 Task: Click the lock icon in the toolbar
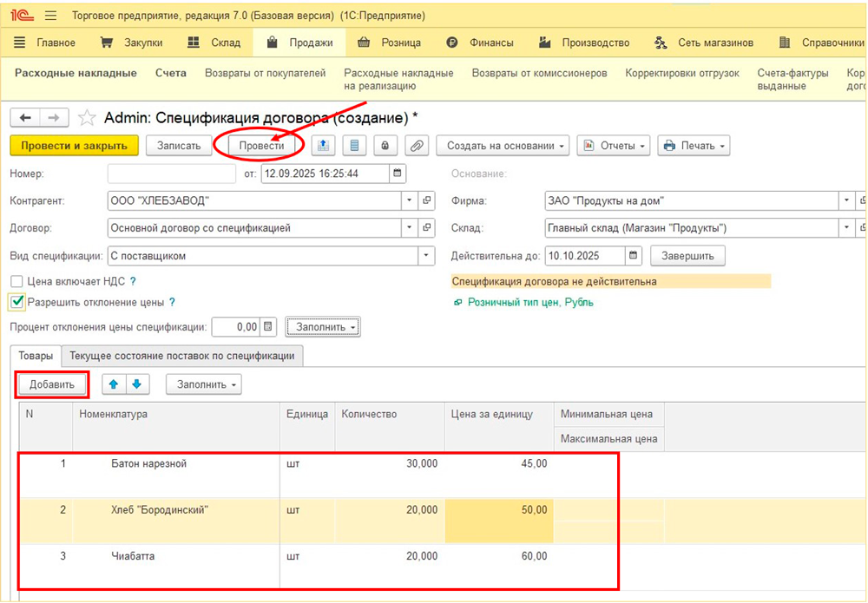pos(385,146)
